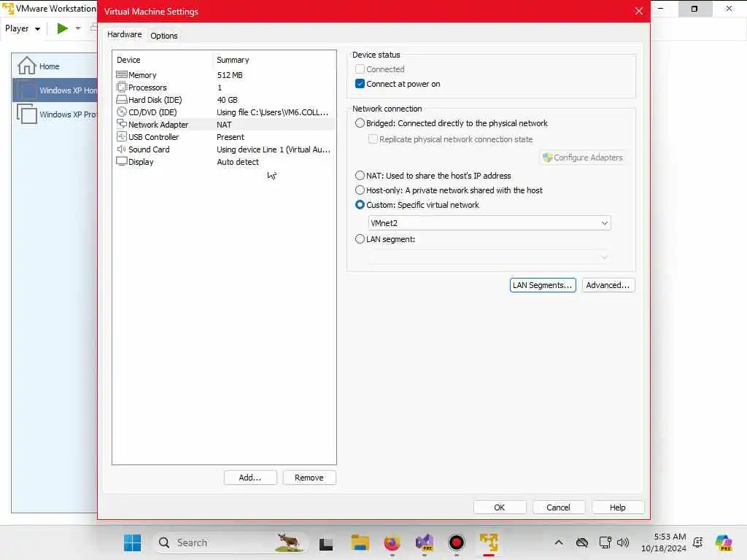
Task: Select the 512 MB memory summary
Action: click(230, 75)
